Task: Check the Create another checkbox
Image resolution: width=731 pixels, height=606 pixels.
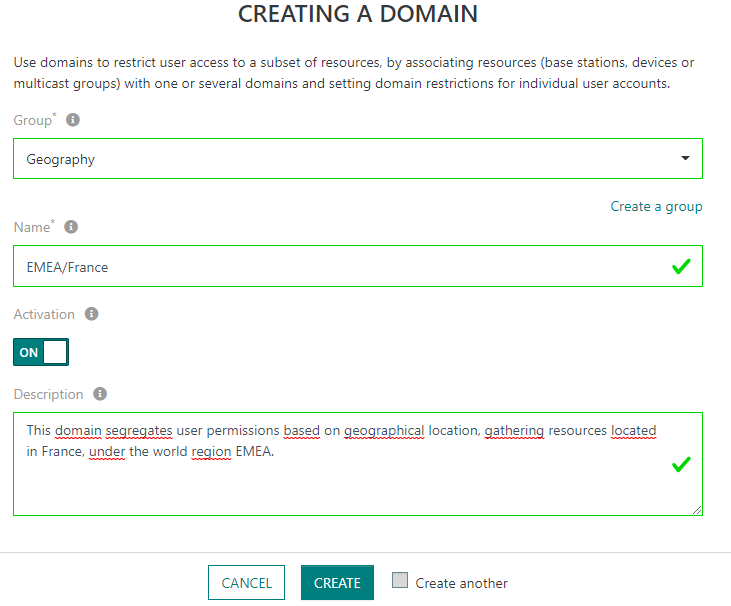Action: tap(400, 581)
